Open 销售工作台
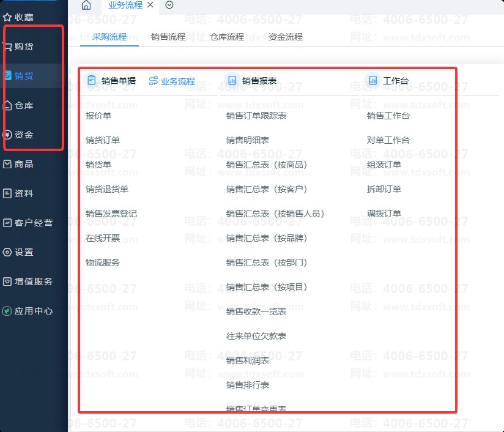This screenshot has width=504, height=432. point(388,116)
